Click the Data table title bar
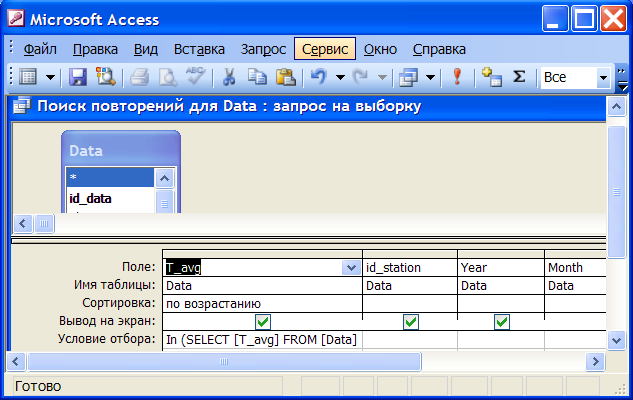 [x=121, y=150]
